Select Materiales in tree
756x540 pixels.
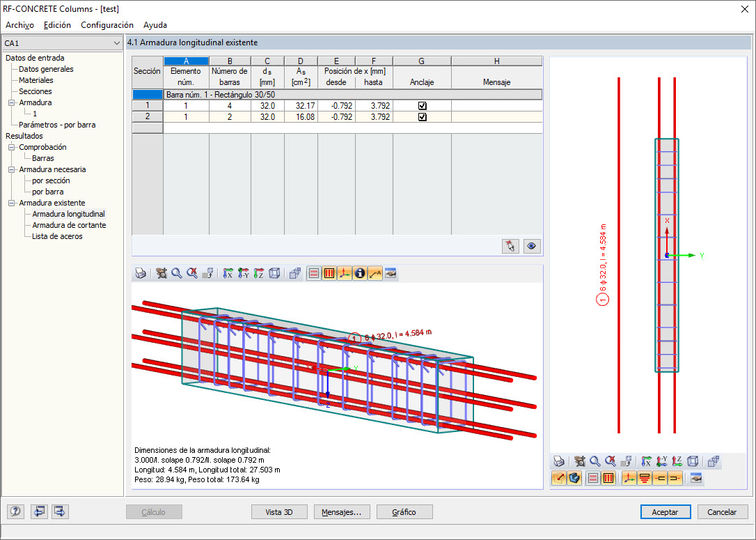(x=36, y=80)
